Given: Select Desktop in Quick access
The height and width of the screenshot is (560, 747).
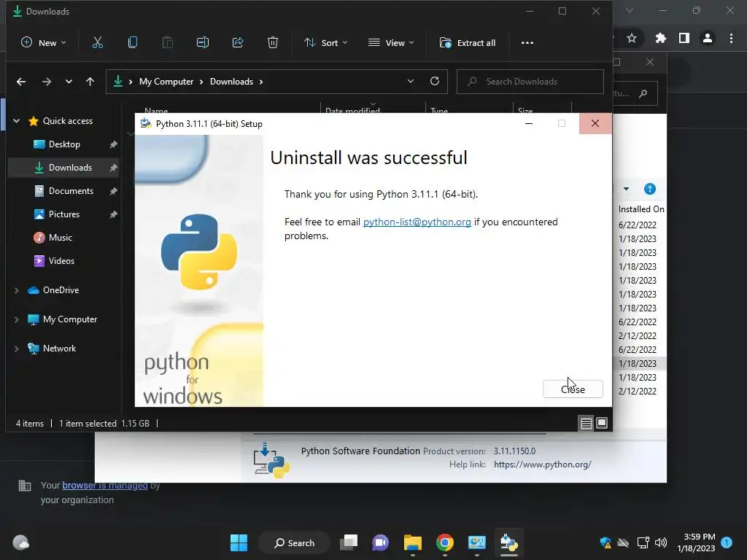Looking at the screenshot, I should (x=64, y=144).
